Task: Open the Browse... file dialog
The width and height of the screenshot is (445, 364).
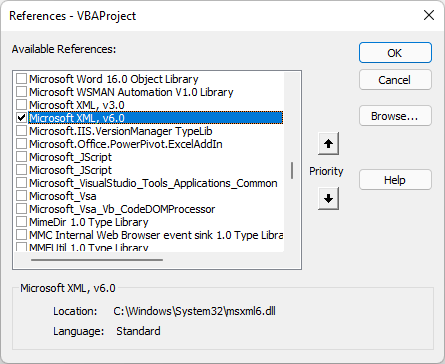Action: coord(395,116)
